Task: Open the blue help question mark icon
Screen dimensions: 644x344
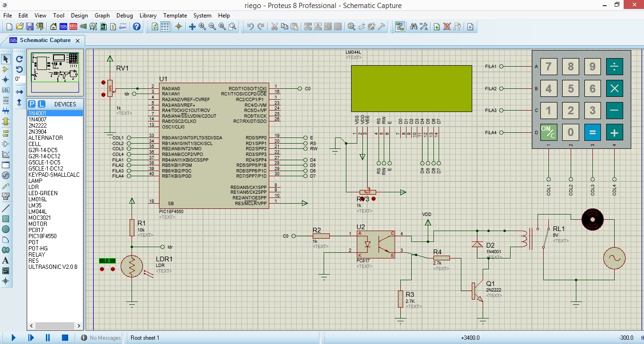Action: [137, 26]
